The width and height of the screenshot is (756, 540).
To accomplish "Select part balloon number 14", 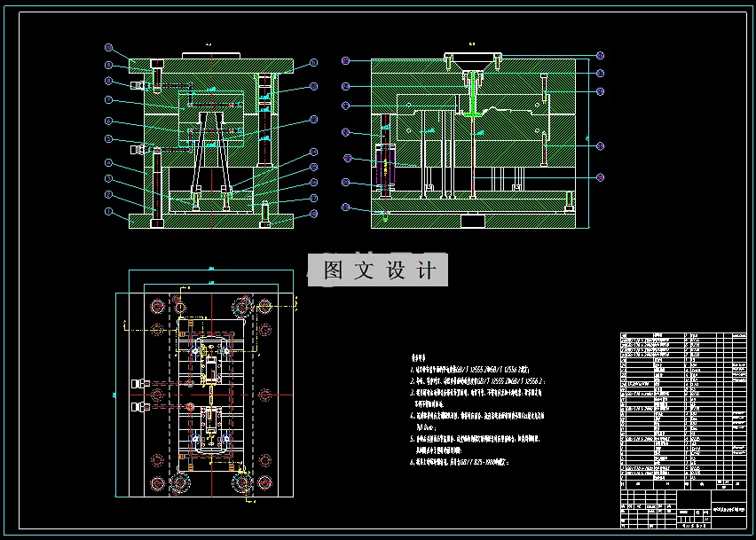I will tap(313, 152).
